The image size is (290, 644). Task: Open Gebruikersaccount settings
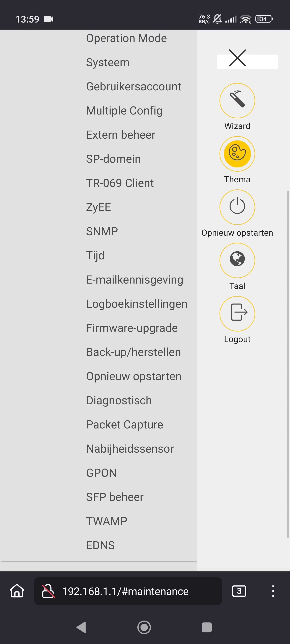click(133, 87)
